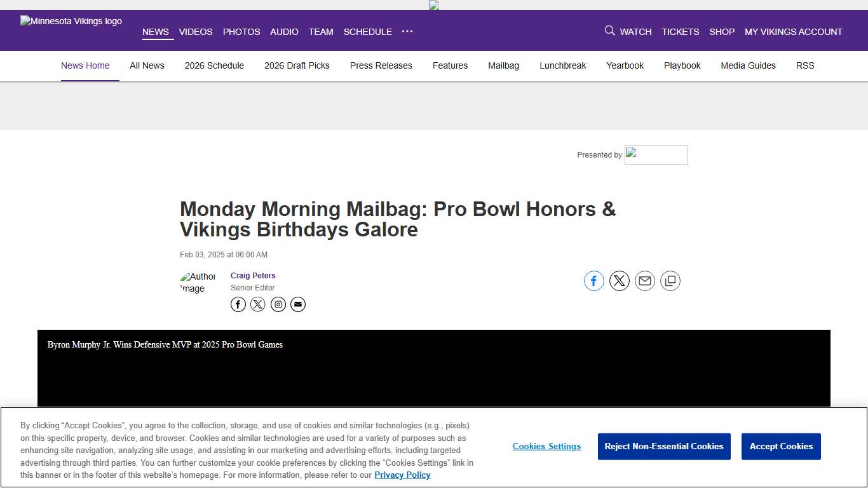Image resolution: width=868 pixels, height=488 pixels.
Task: Click the sponsor logo next to Presented by
Action: point(656,154)
